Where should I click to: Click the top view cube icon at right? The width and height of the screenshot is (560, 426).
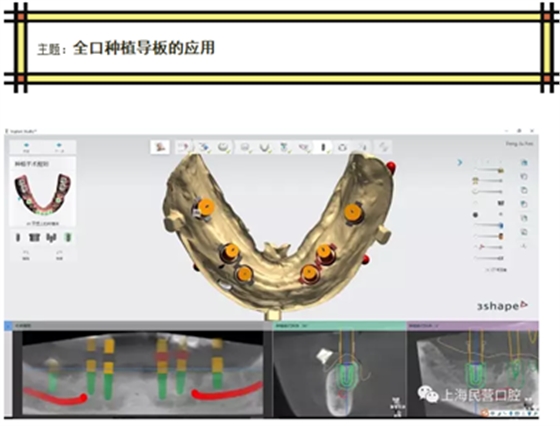[524, 163]
